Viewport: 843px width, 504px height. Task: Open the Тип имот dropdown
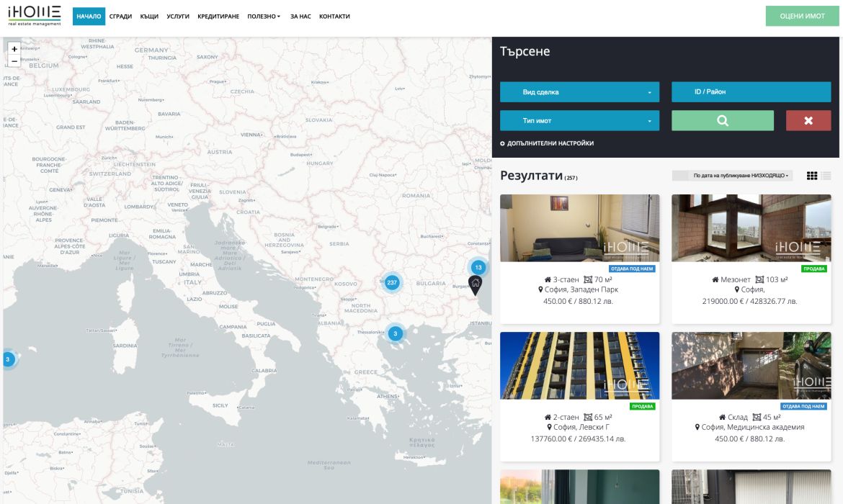579,121
